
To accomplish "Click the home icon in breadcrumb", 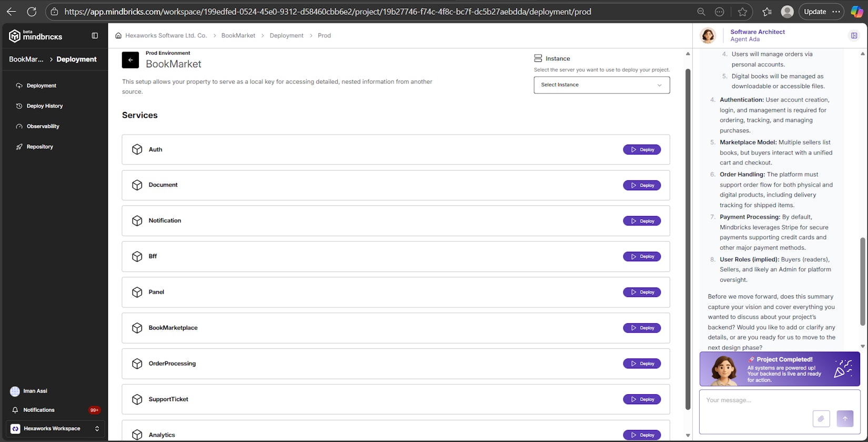I will click(118, 36).
